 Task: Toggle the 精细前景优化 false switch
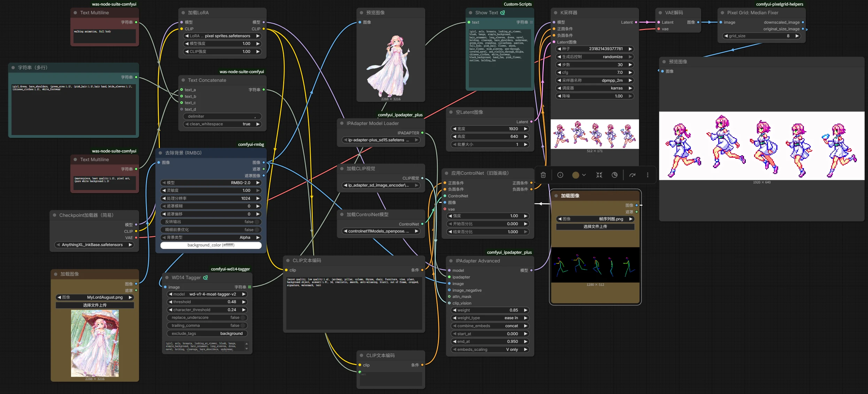coord(257,230)
